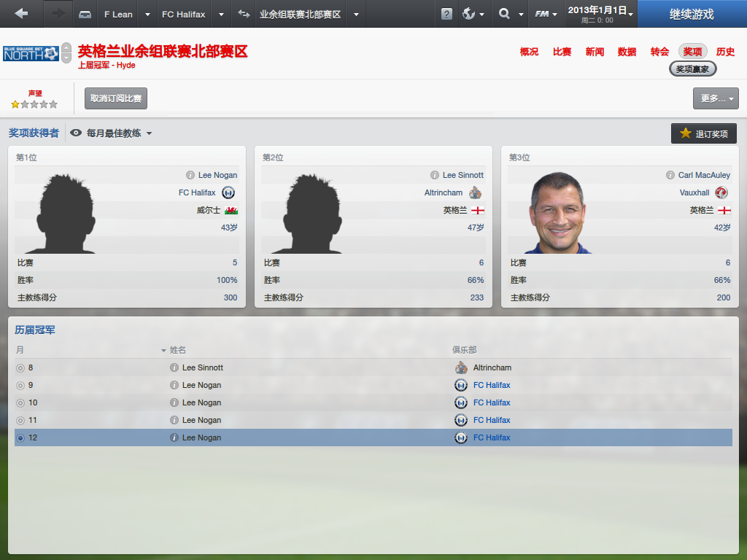This screenshot has height=560, width=747.
Task: Click the 取消订阅比赛 button
Action: coord(116,98)
